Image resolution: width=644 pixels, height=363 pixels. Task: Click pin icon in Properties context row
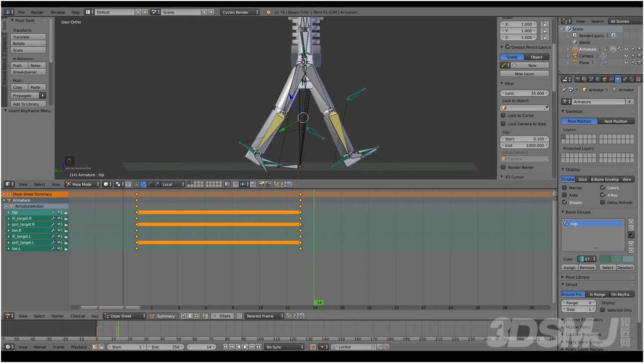point(564,90)
